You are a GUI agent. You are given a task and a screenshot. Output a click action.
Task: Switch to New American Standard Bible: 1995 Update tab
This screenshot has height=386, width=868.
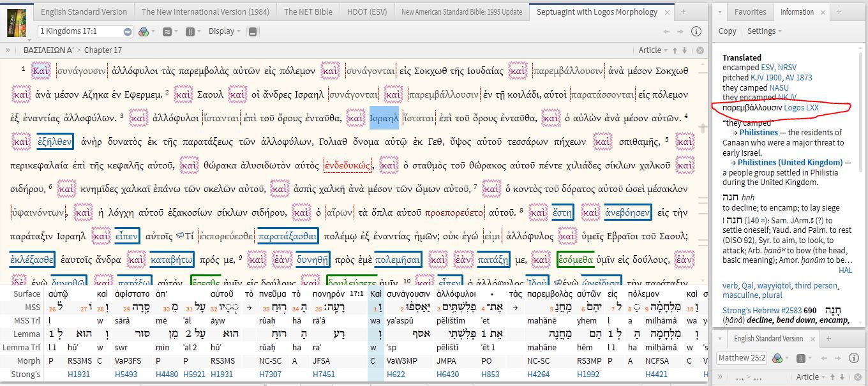(x=461, y=11)
